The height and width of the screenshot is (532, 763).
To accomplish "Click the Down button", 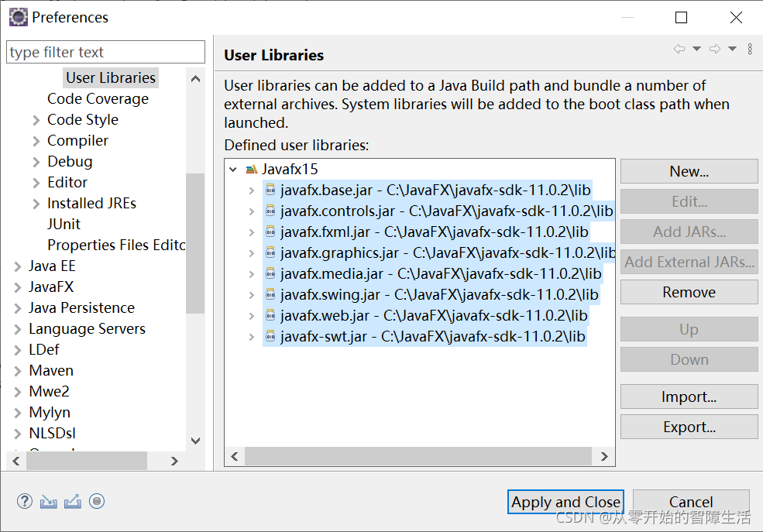I will tap(689, 359).
